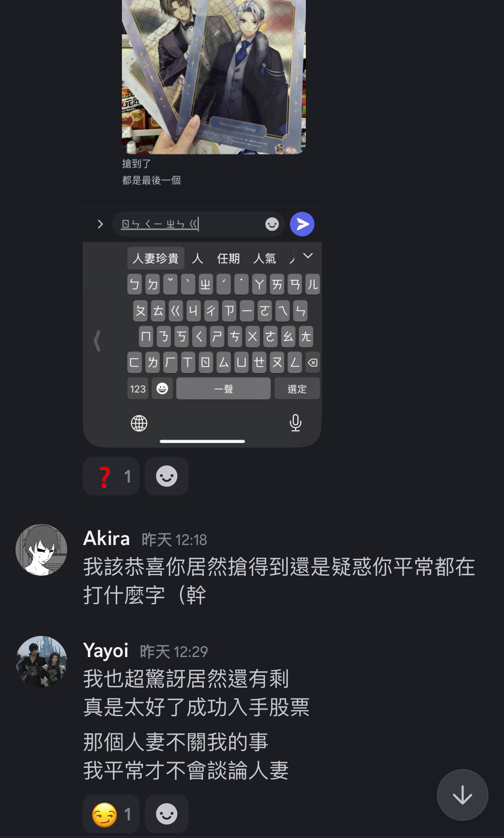This screenshot has width=504, height=838.
Task: Hit the backspace key on the keyboard
Action: click(x=313, y=362)
